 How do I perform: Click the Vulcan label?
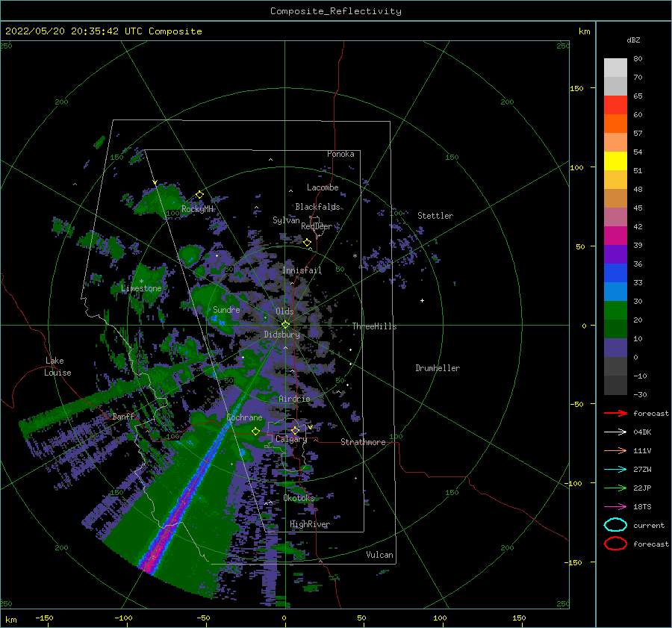(379, 555)
